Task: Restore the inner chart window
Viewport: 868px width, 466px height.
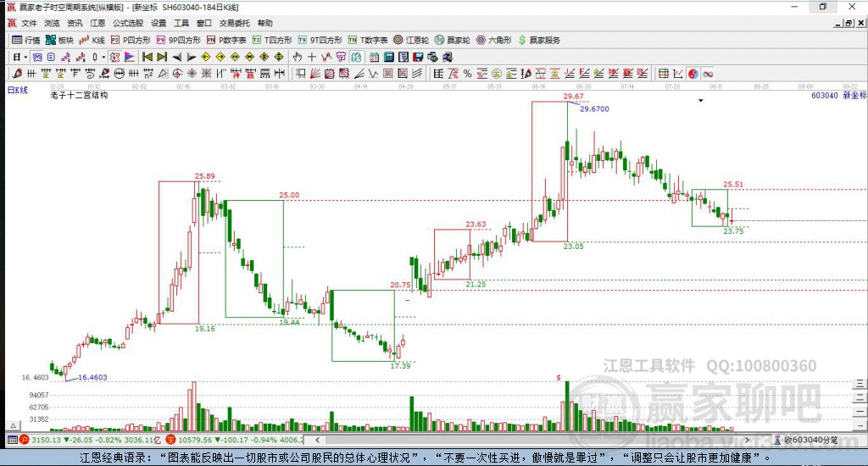Action: (x=849, y=23)
